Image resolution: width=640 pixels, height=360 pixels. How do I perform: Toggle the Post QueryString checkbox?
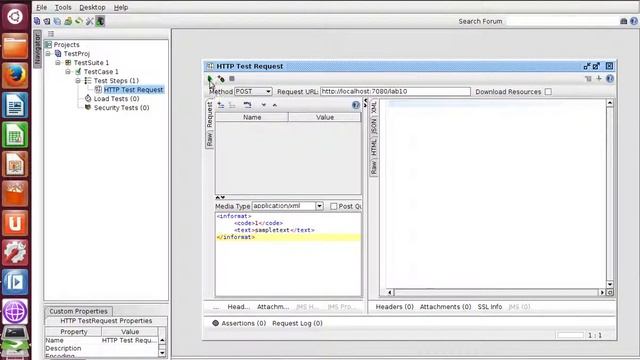pos(333,206)
